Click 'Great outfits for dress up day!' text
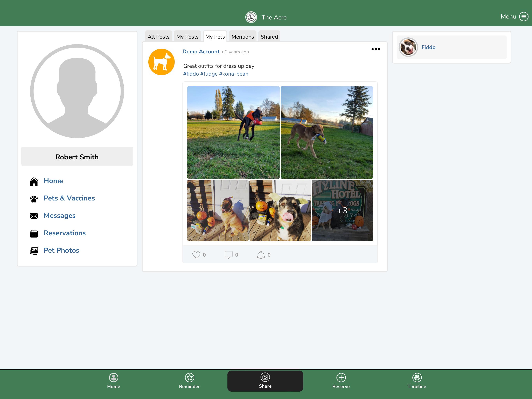This screenshot has height=399, width=532. [x=219, y=66]
